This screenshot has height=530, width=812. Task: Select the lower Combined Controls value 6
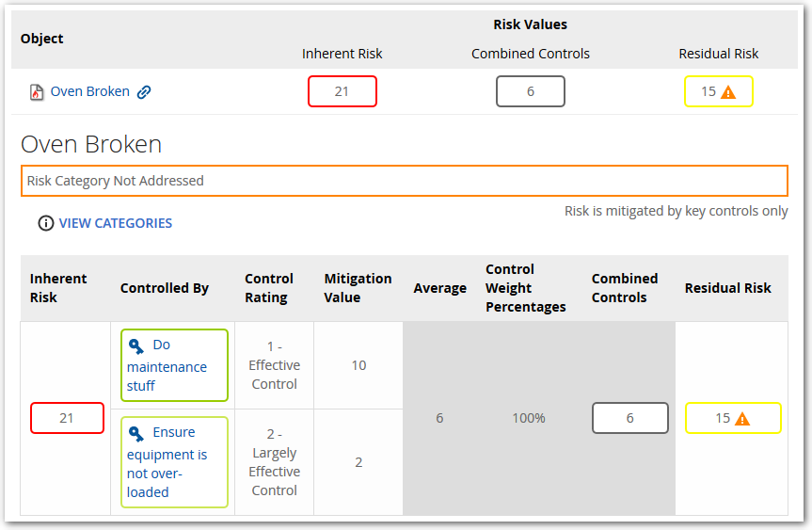pos(630,418)
